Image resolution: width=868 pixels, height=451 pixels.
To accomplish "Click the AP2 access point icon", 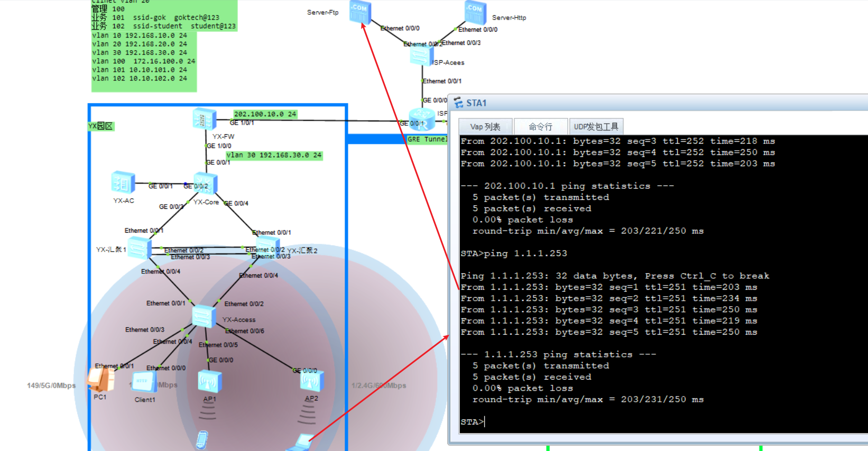I will click(x=311, y=382).
